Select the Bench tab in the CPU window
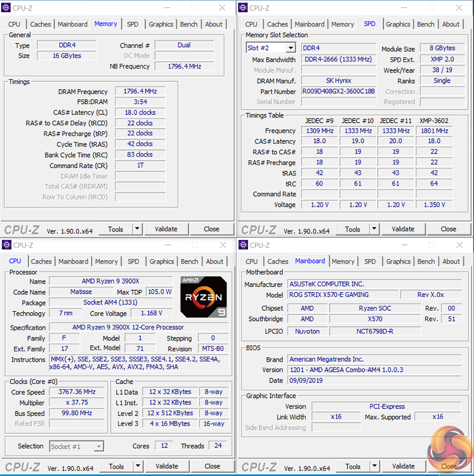The width and height of the screenshot is (474, 476). point(189,261)
